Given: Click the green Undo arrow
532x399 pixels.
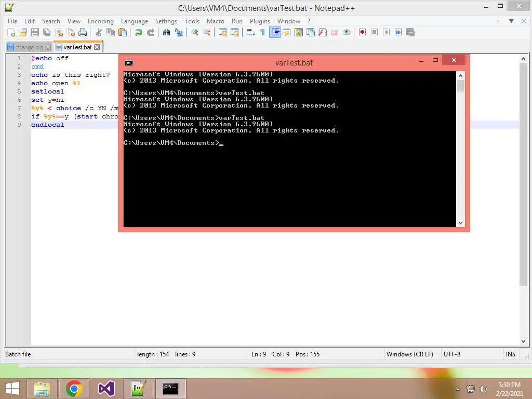Looking at the screenshot, I should pos(138,32).
